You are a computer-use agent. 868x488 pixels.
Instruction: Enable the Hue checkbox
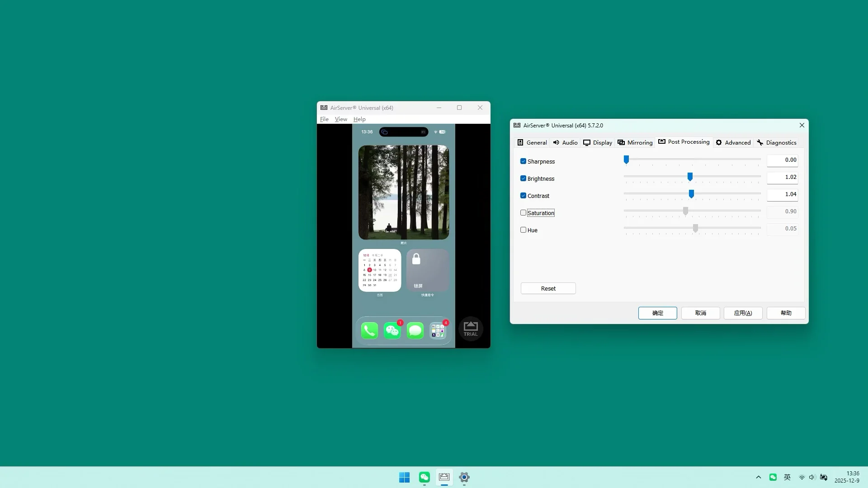524,229
